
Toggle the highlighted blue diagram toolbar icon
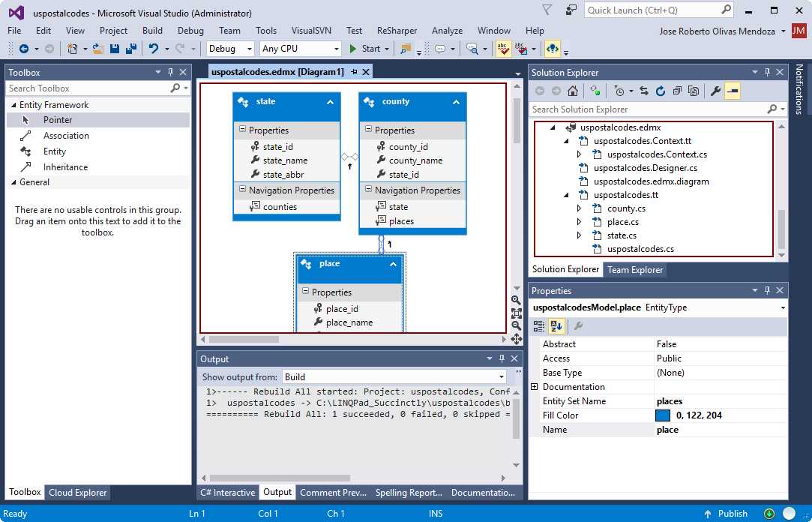tap(553, 49)
